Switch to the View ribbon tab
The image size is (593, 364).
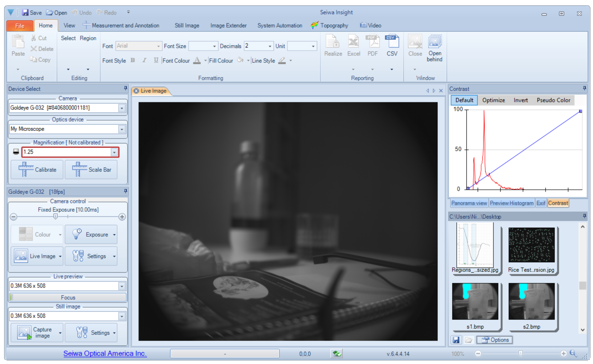(x=69, y=25)
